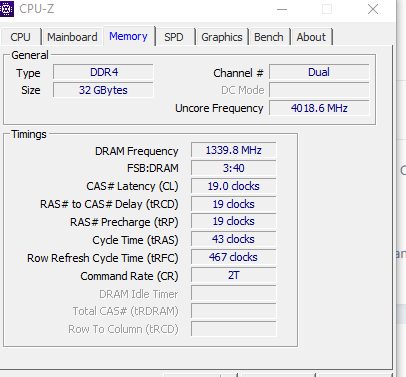Click the 43 clocks tRAS value

point(234,239)
